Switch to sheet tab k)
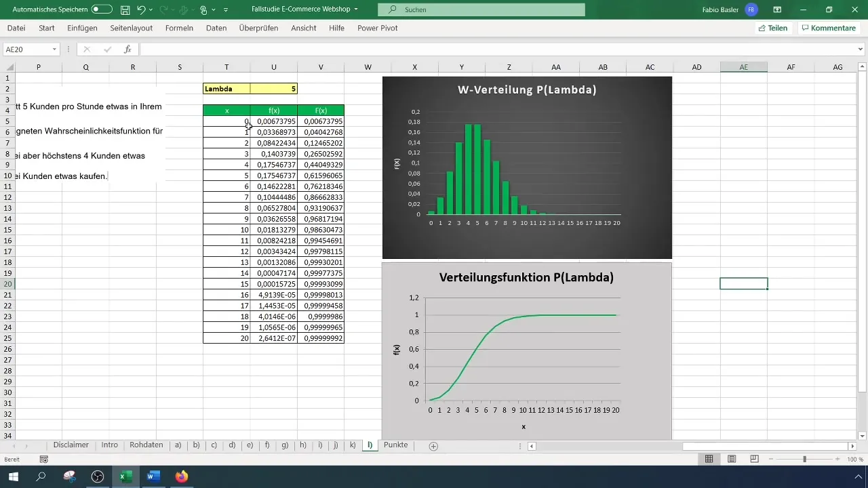The width and height of the screenshot is (868, 488). [x=353, y=445]
